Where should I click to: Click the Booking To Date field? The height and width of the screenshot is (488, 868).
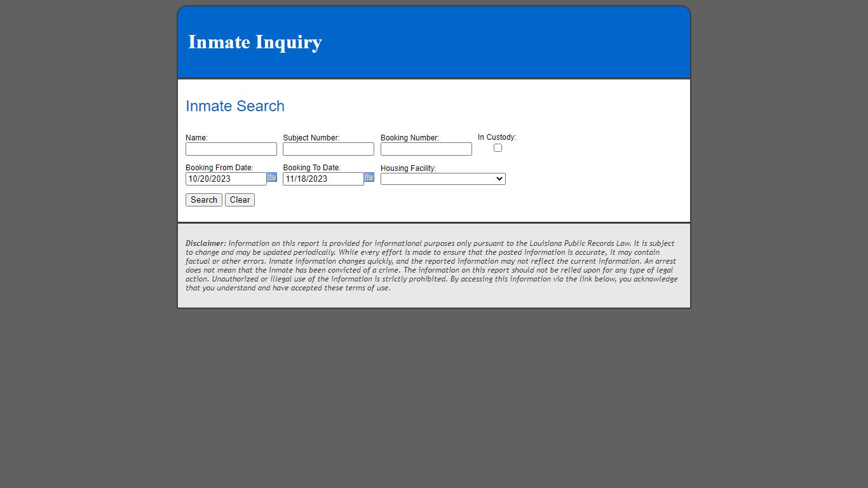point(323,179)
